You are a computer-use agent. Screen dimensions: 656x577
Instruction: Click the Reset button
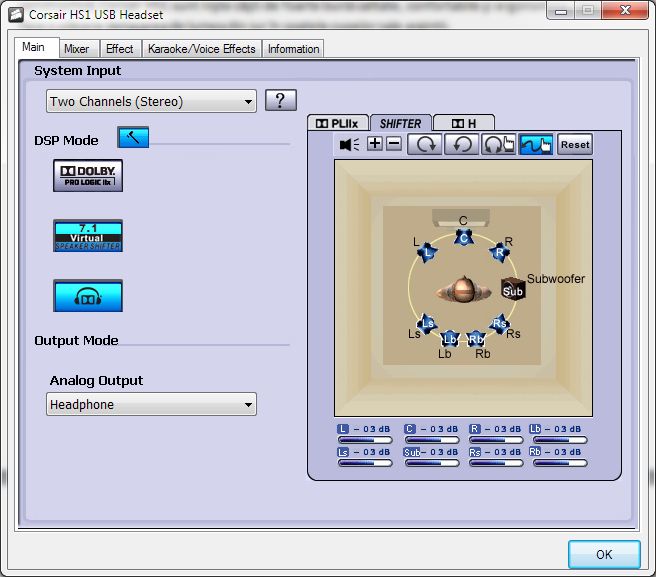pyautogui.click(x=575, y=144)
